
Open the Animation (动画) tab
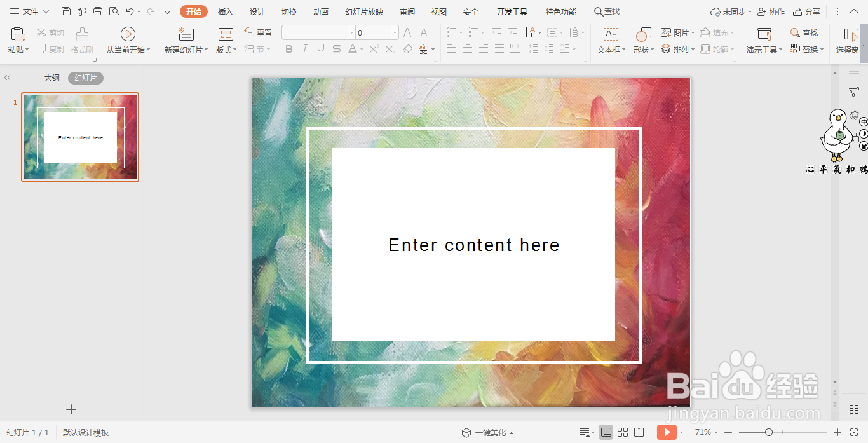coord(321,11)
